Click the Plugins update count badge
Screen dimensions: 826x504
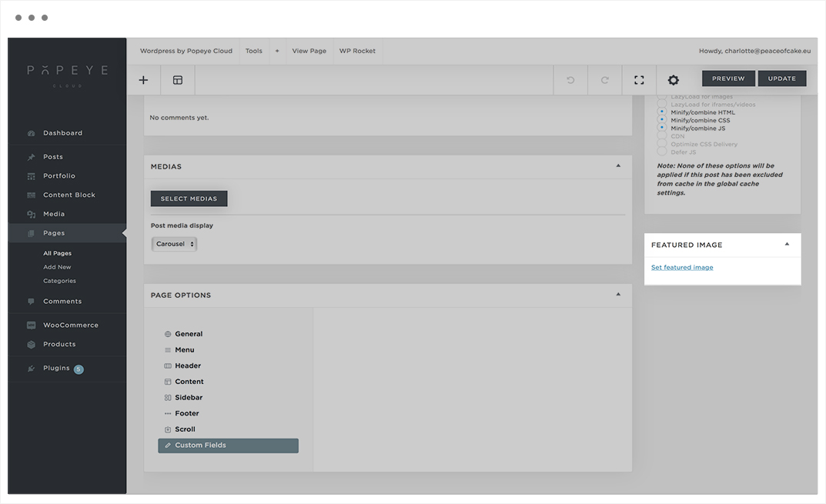pyautogui.click(x=79, y=369)
